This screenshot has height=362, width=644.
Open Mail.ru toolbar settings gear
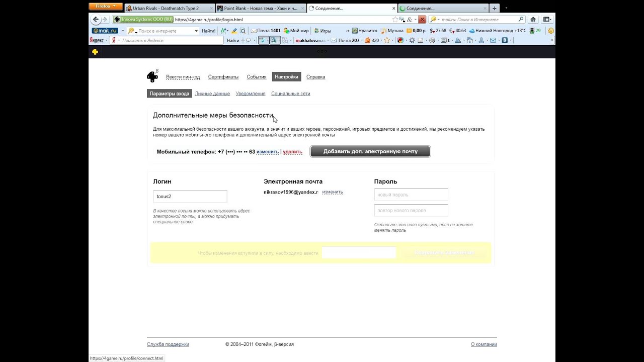(551, 31)
